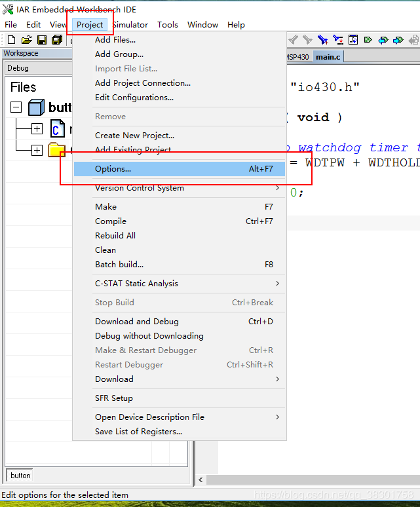420x507 pixels.
Task: Click the Open file toolbar icon
Action: (x=26, y=40)
